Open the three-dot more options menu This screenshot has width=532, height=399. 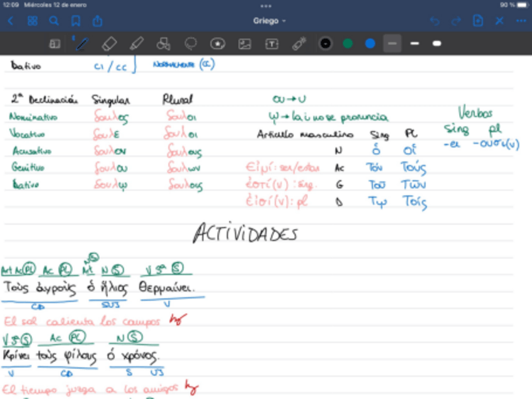(521, 21)
